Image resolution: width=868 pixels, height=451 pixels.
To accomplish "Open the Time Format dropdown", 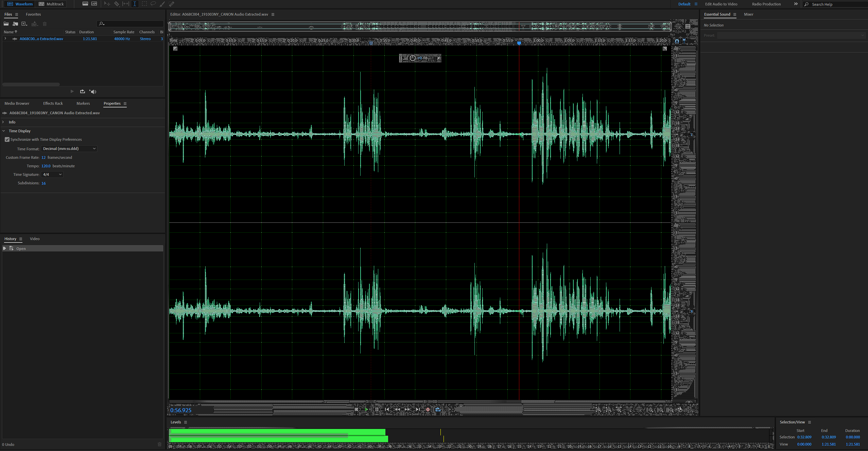I will 69,149.
